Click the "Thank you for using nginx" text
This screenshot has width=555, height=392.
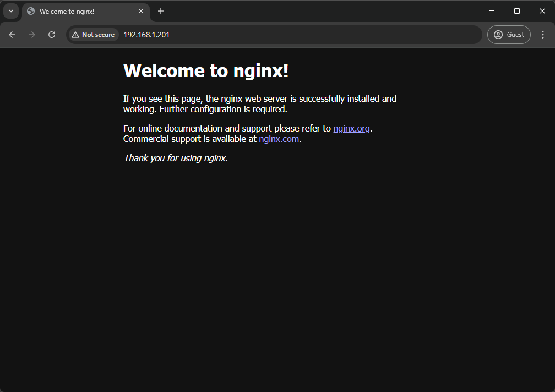[x=176, y=159]
